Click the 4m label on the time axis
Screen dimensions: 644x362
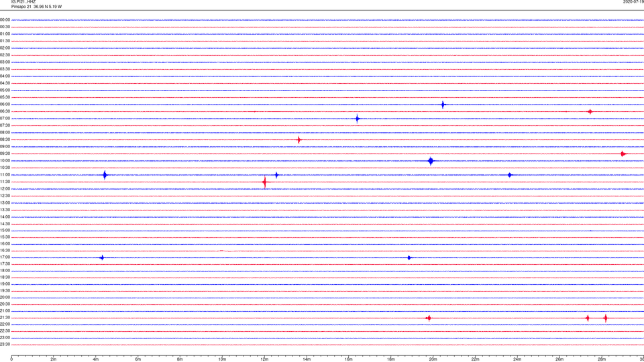96,359
